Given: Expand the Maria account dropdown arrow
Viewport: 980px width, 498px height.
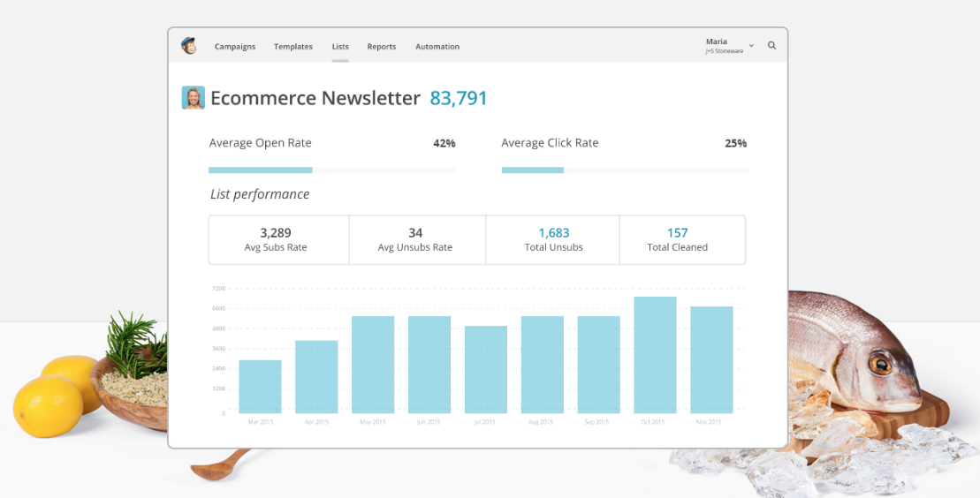Looking at the screenshot, I should point(751,46).
